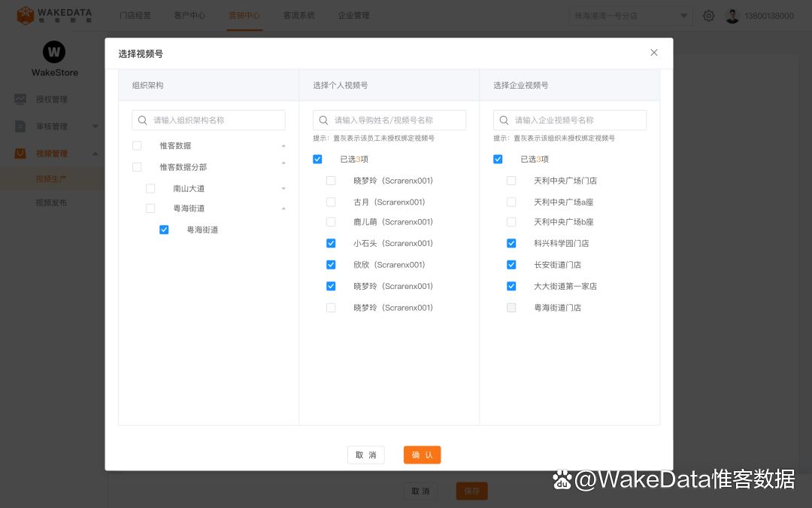Click the 视频管理 bag sidebar icon
This screenshot has height=508, width=812.
point(20,153)
